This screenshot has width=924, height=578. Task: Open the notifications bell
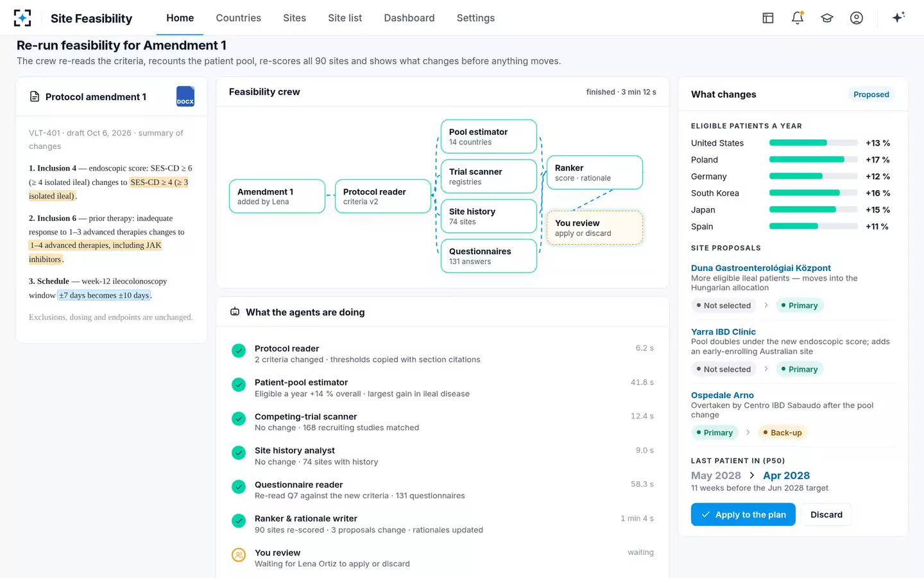click(798, 18)
